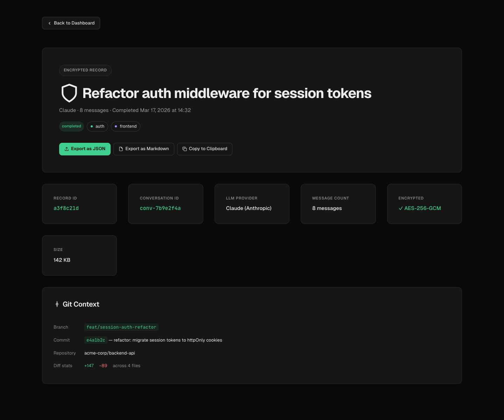Screen dimensions: 504x420
Task: Export the record as Markdown
Action: coord(144,149)
